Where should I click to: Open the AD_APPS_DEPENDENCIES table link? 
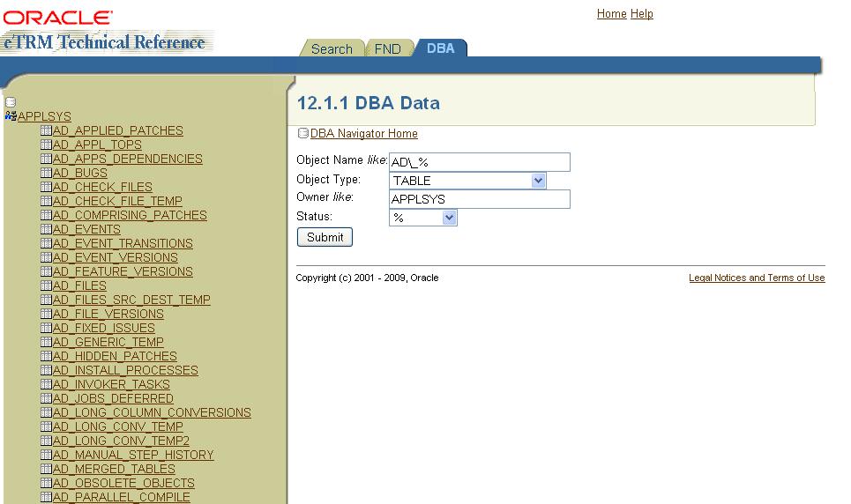point(128,159)
